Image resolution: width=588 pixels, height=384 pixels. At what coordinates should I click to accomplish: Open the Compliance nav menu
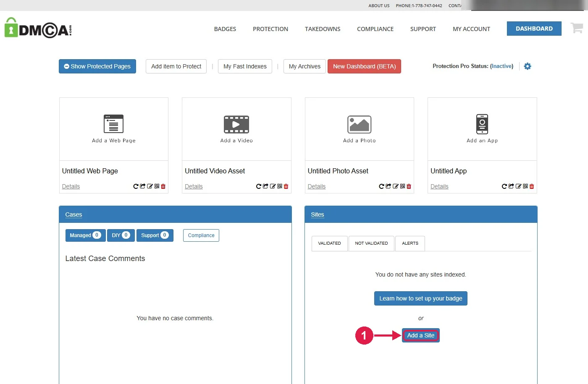pyautogui.click(x=375, y=29)
